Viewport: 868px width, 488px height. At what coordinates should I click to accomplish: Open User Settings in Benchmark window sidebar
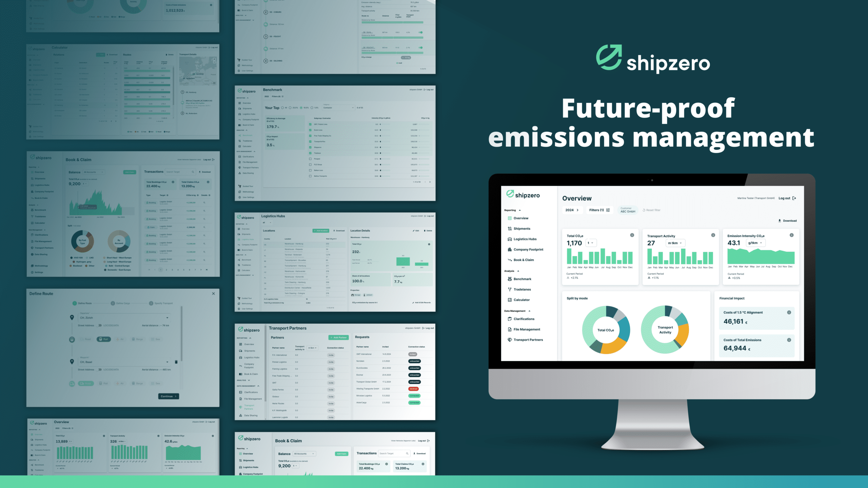(x=248, y=197)
